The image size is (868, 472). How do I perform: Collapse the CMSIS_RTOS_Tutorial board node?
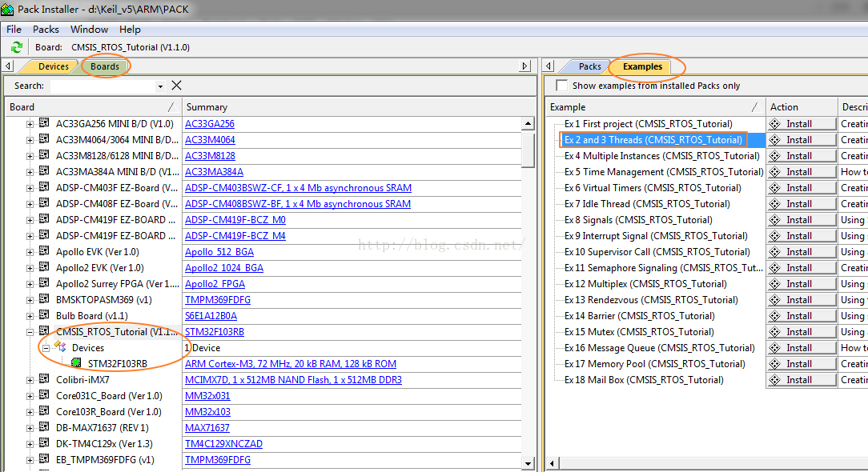click(x=30, y=332)
